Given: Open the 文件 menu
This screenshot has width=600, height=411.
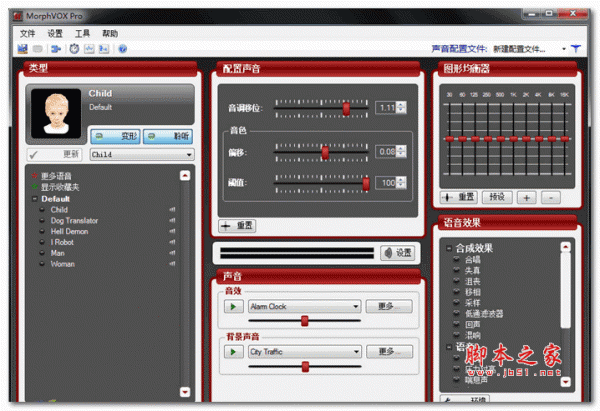Looking at the screenshot, I should click(x=28, y=34).
